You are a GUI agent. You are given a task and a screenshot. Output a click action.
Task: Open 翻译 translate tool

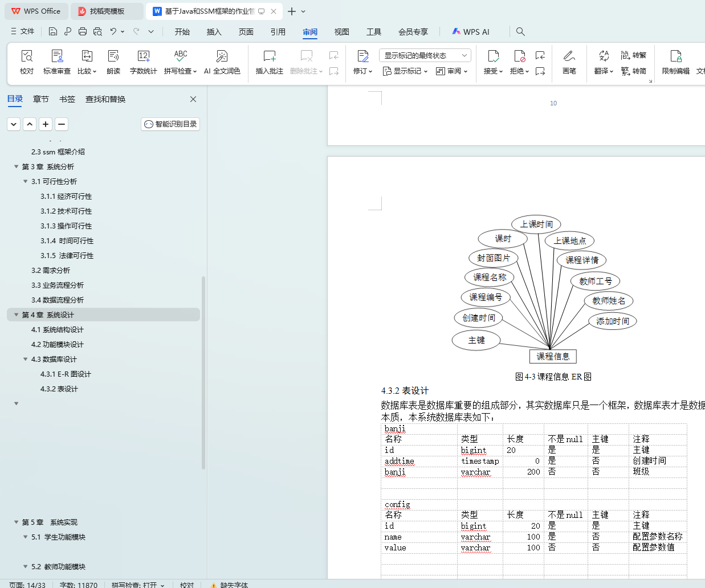click(x=604, y=62)
